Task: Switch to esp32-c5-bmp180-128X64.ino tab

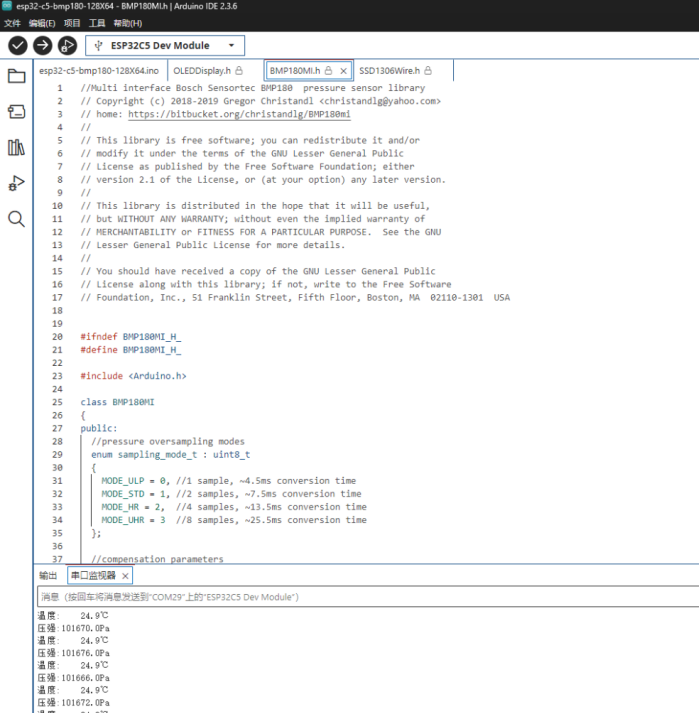Action: click(98, 71)
